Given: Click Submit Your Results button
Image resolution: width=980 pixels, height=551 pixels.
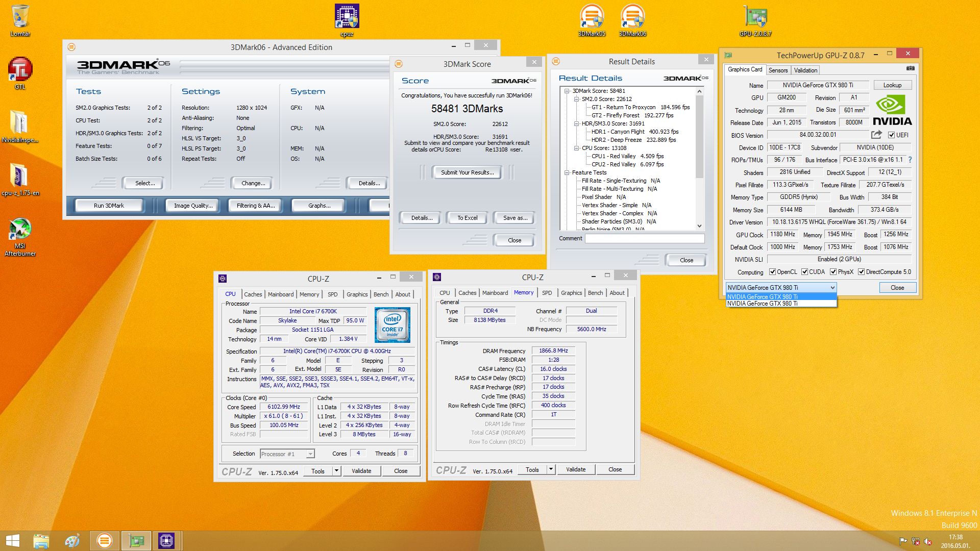Looking at the screenshot, I should (x=467, y=172).
